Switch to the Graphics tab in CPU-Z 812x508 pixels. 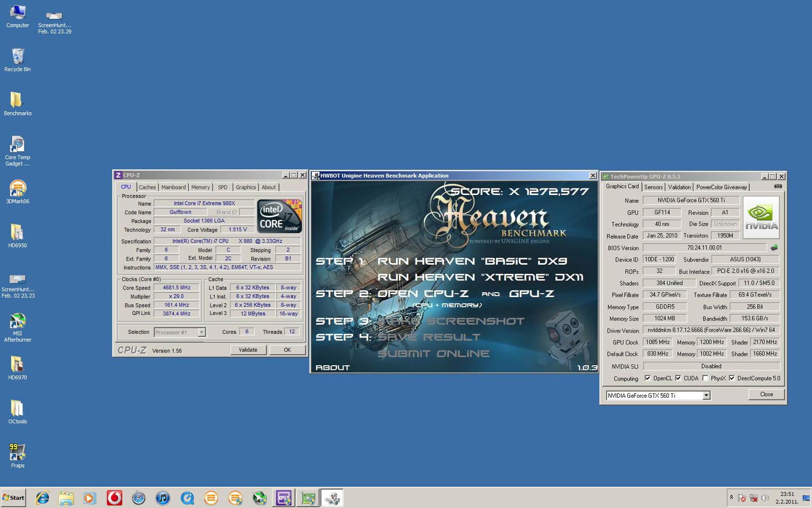246,187
